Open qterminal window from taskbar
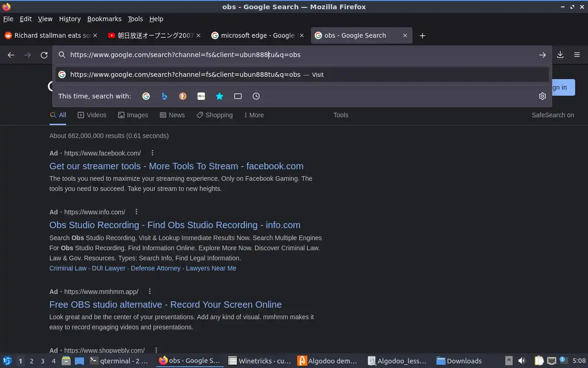The height and width of the screenshot is (368, 588). (119, 361)
